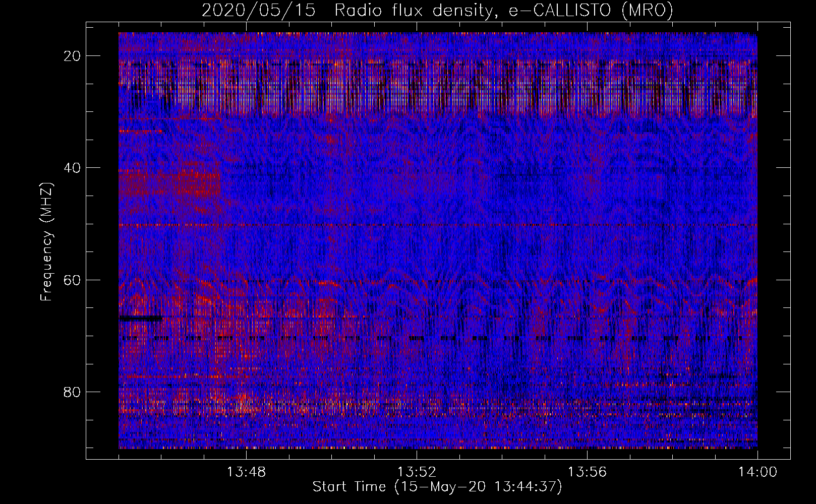Click the '13:48' time tick label

(x=247, y=472)
